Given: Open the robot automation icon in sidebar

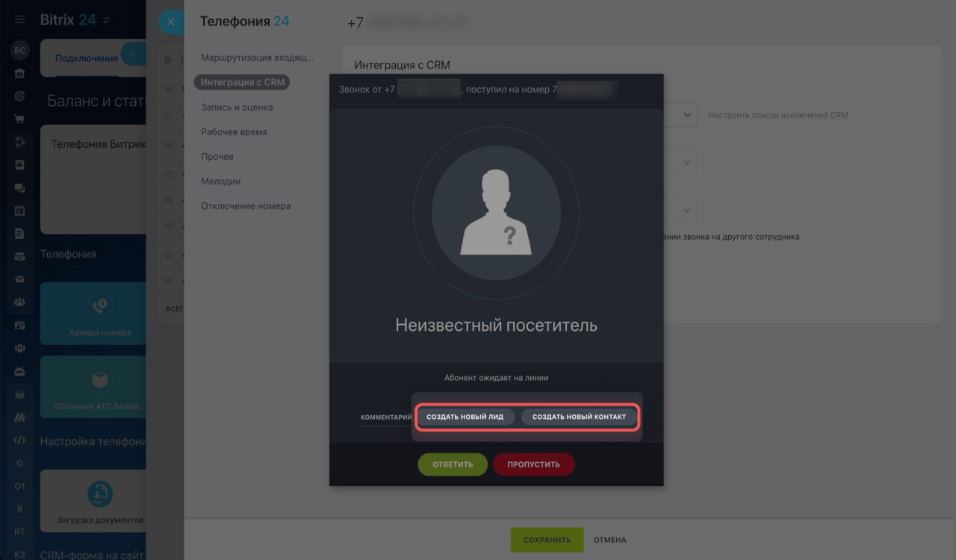Looking at the screenshot, I should pos(20,370).
